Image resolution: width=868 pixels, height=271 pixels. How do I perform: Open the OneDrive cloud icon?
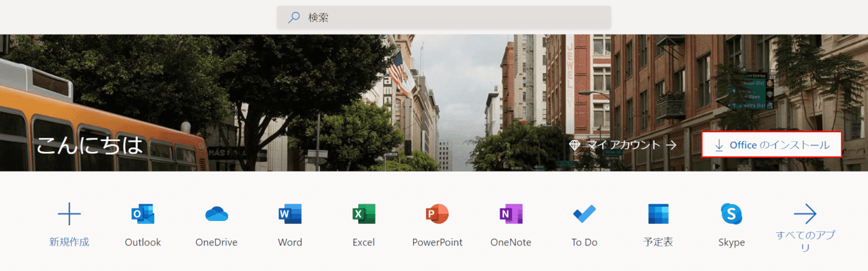(216, 214)
